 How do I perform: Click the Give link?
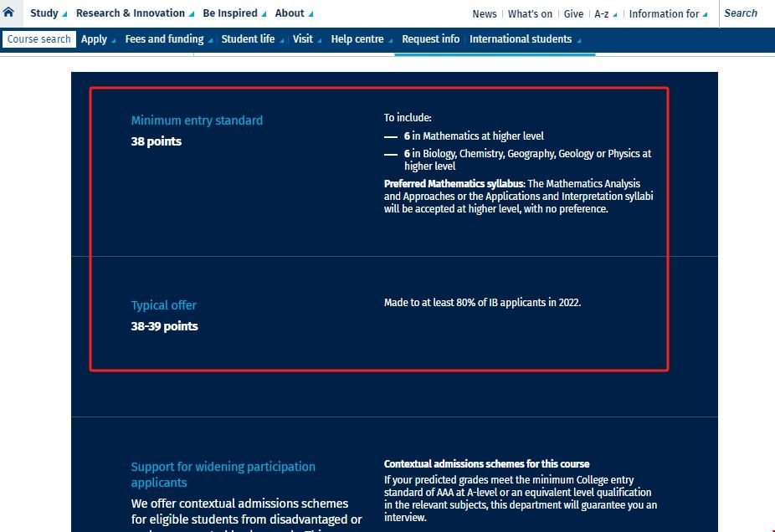[x=573, y=14]
